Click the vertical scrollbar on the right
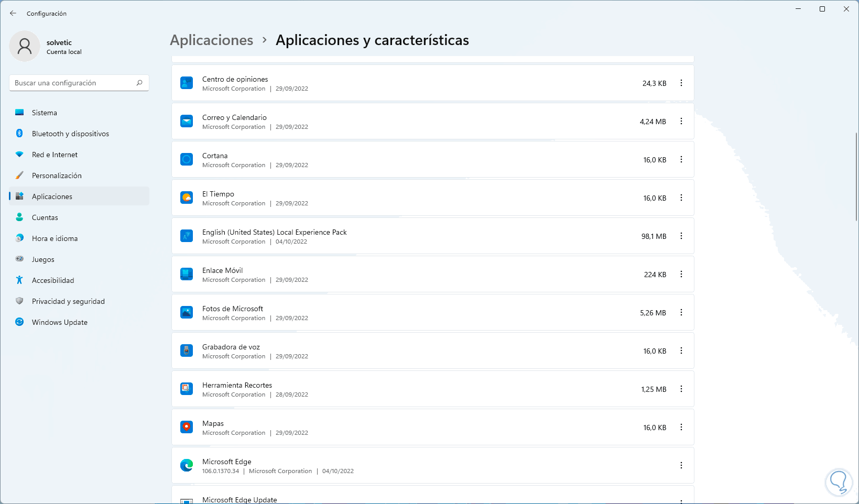 [x=856, y=177]
